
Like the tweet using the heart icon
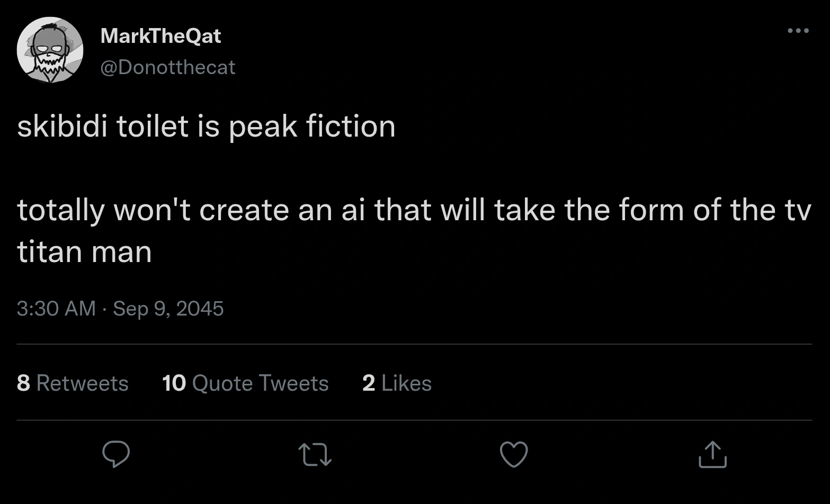tap(513, 455)
